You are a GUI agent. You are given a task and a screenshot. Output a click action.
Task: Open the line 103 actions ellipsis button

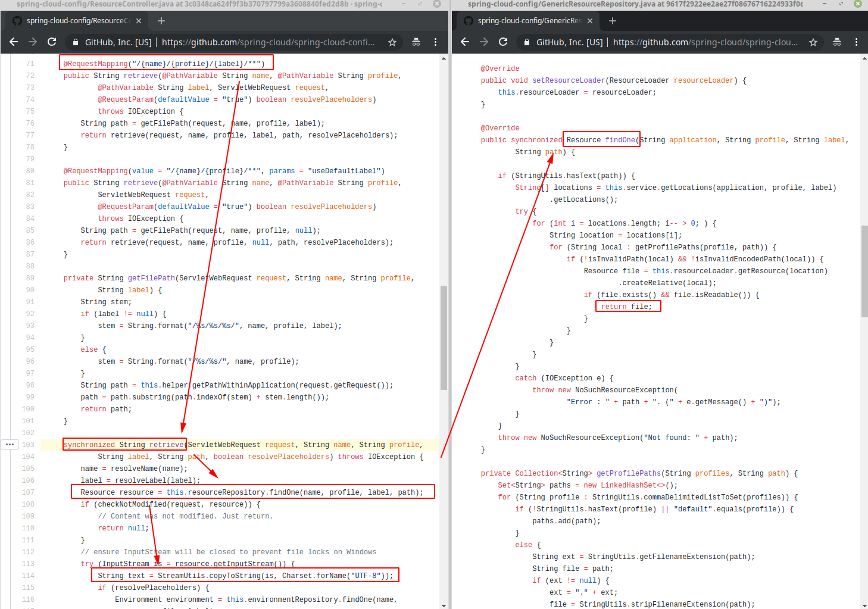click(10, 444)
